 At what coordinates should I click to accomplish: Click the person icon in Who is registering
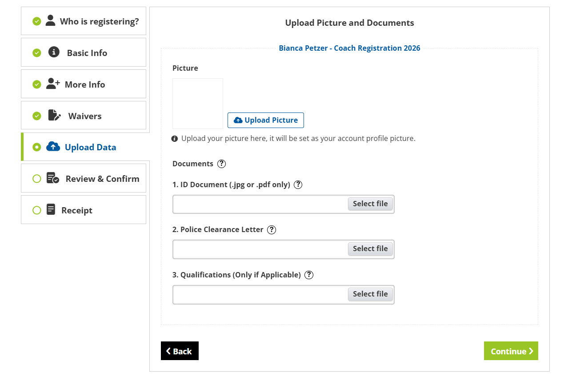coord(51,20)
